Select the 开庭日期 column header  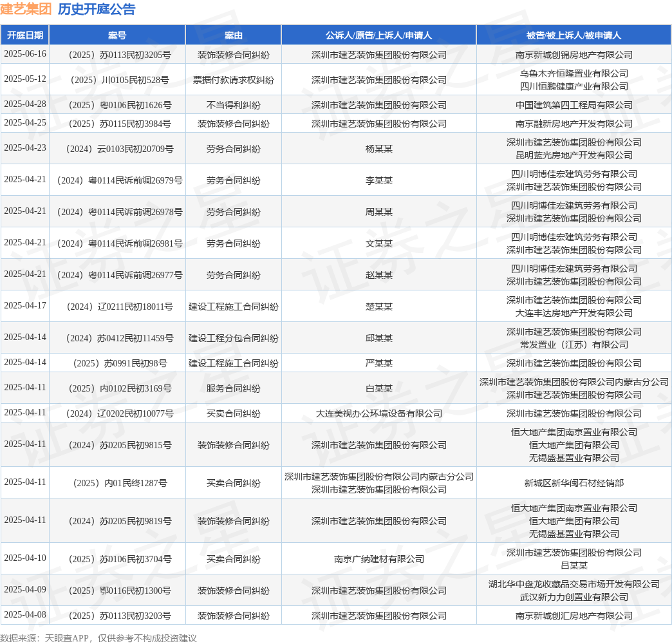pos(25,35)
